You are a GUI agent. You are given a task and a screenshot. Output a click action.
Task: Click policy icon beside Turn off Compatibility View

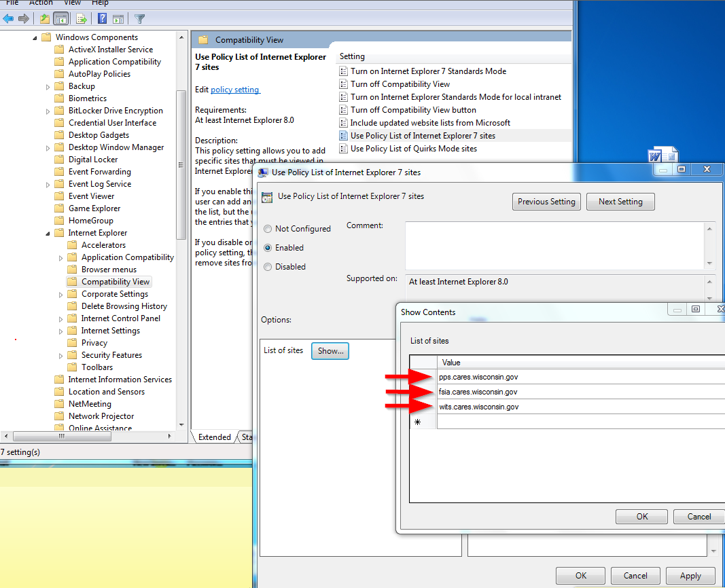343,84
